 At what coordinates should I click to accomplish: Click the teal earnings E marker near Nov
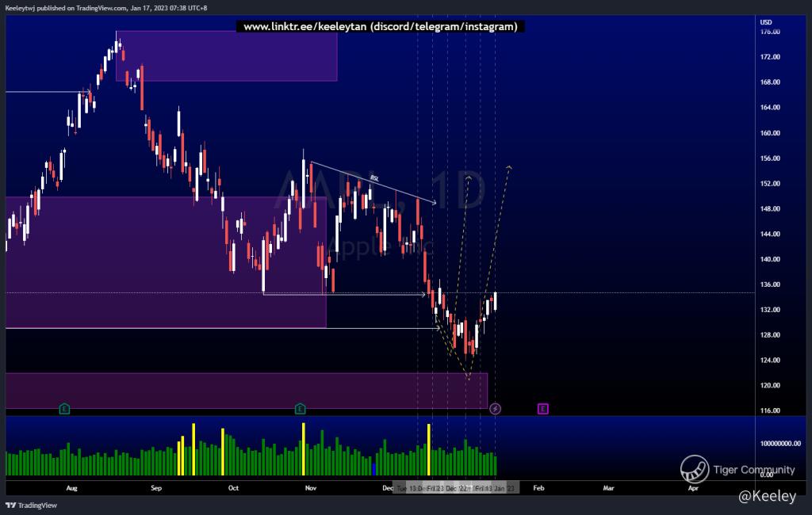tap(300, 409)
